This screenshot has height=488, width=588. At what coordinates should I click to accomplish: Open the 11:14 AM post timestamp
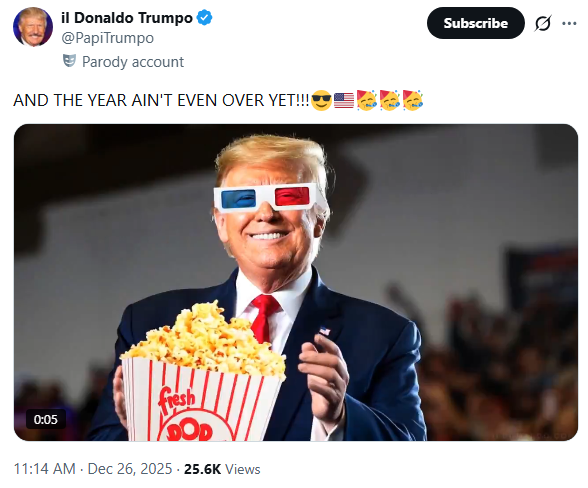point(45,469)
